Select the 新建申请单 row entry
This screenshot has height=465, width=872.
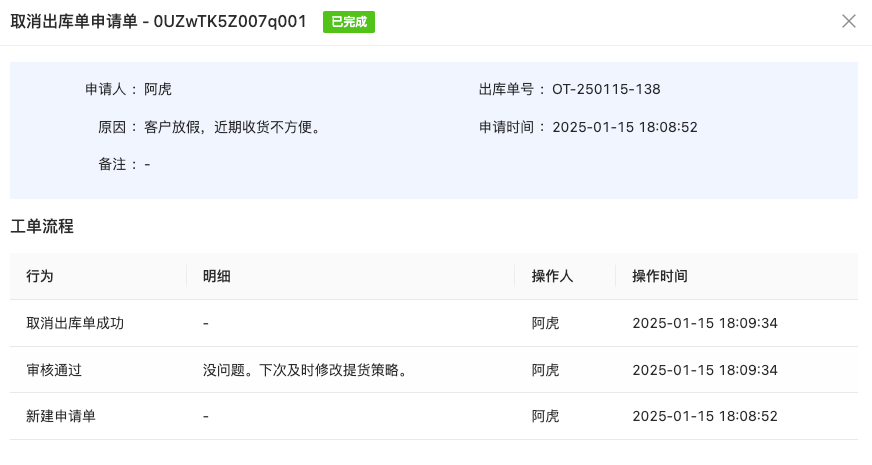[x=61, y=416]
